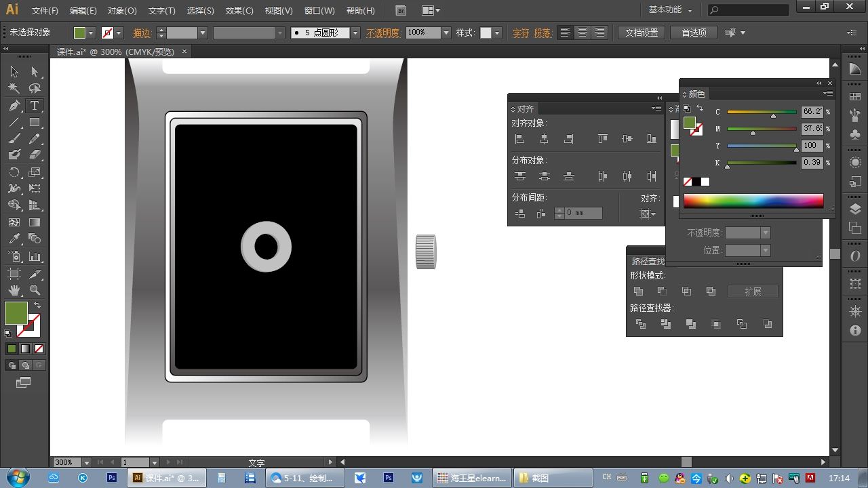Choose the Rectangle tool
The image size is (868, 488).
35,123
